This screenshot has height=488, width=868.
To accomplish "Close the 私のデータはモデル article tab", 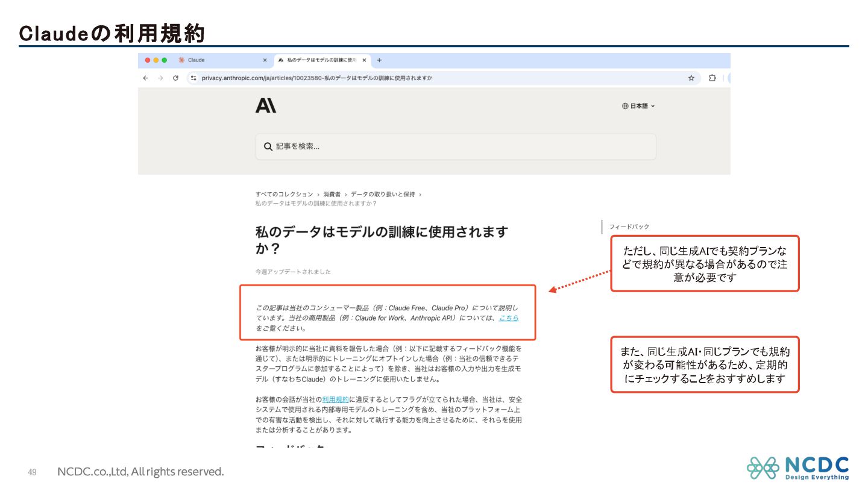I will (364, 60).
